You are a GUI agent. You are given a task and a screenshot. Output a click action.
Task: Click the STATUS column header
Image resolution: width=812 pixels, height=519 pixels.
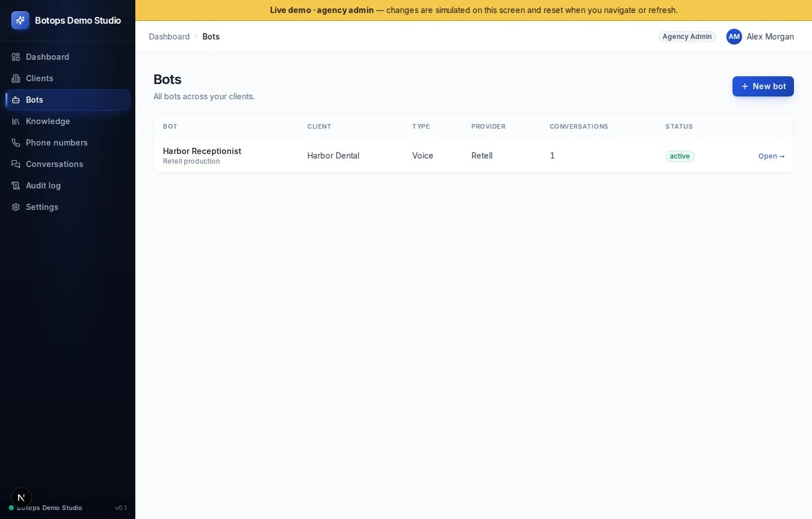679,126
